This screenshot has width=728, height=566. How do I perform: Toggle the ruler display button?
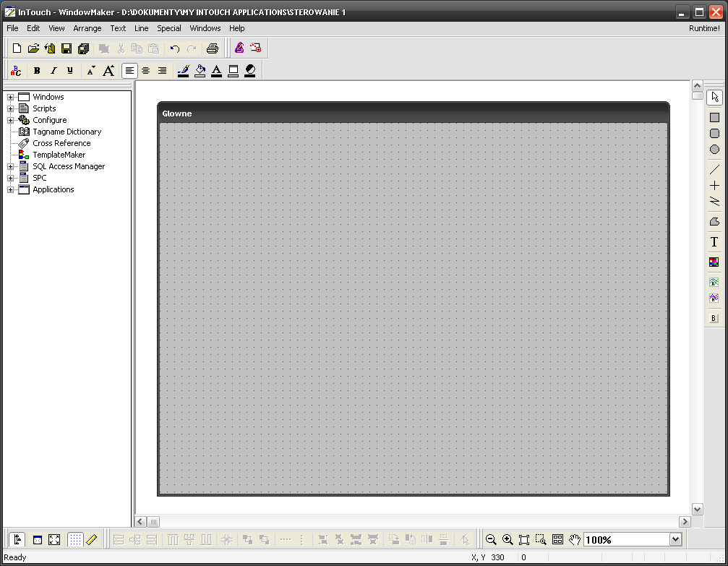click(x=92, y=539)
